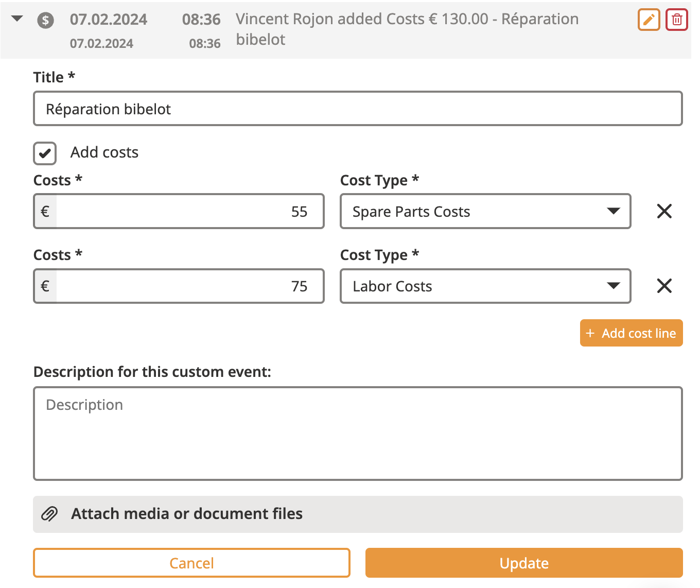Cancel editing the cost event
Viewport: 700px width, 588px height.
pyautogui.click(x=191, y=563)
